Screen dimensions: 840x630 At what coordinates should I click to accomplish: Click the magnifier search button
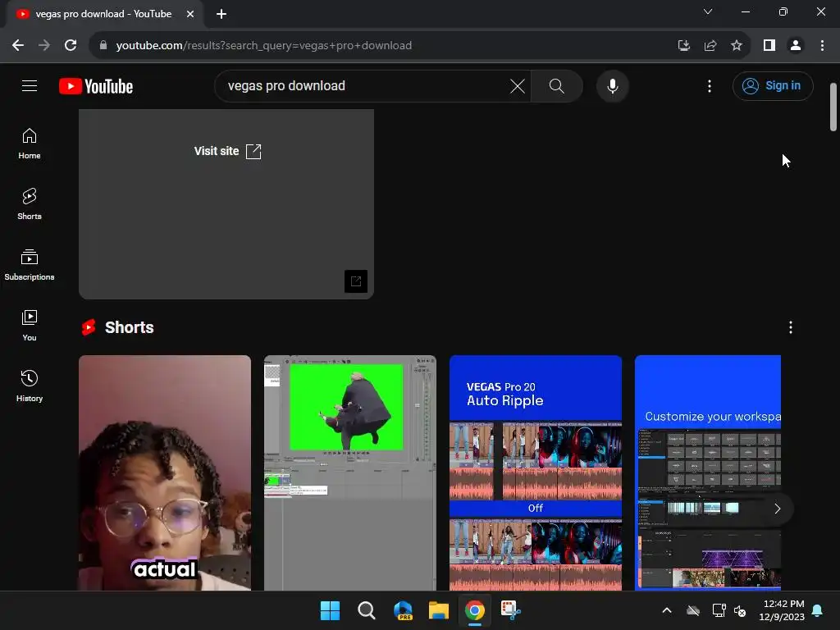pos(557,85)
